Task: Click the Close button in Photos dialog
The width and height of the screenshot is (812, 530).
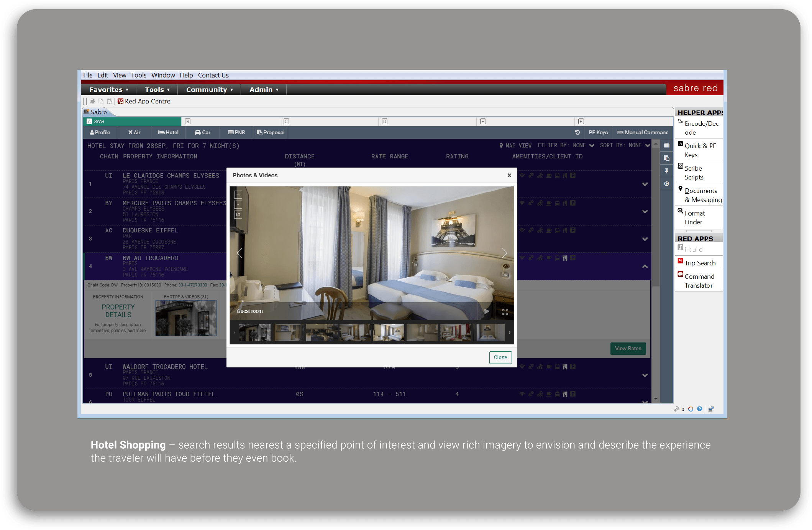Action: pyautogui.click(x=500, y=357)
